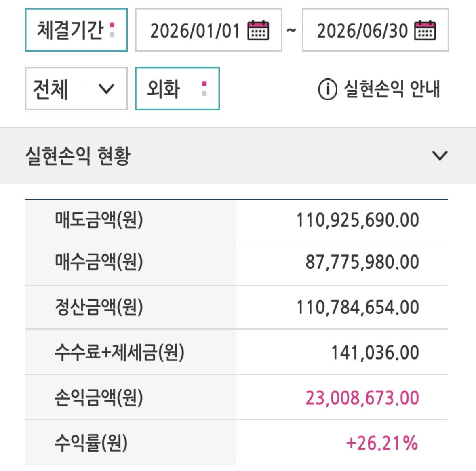Click the 정산금액(원) row
This screenshot has width=476, height=471.
coord(236,307)
